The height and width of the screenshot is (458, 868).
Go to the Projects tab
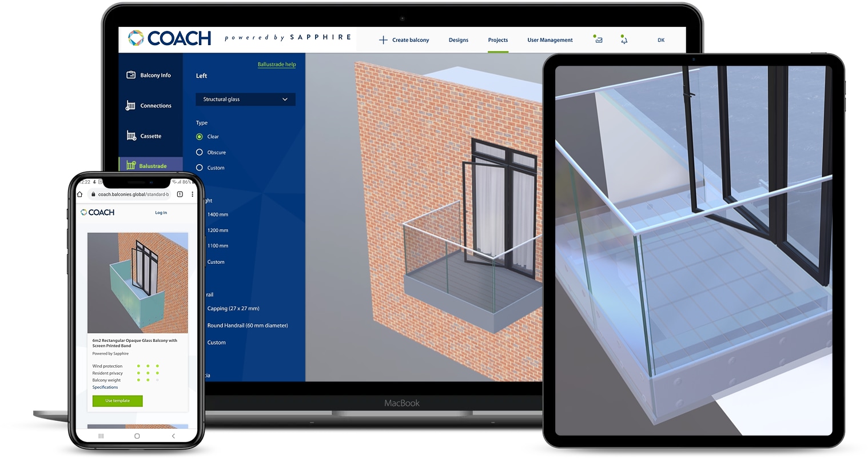[498, 40]
